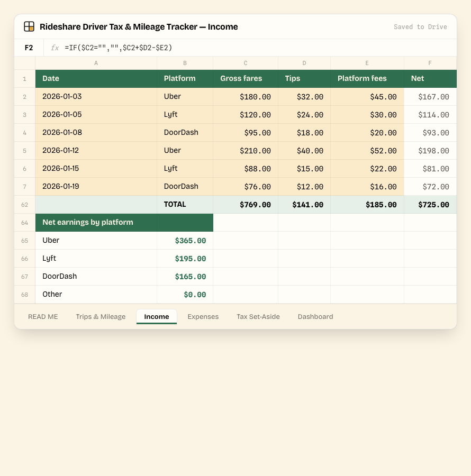Select net cell $81.00
Viewport: 471px width, 476px height.
pyautogui.click(x=430, y=169)
